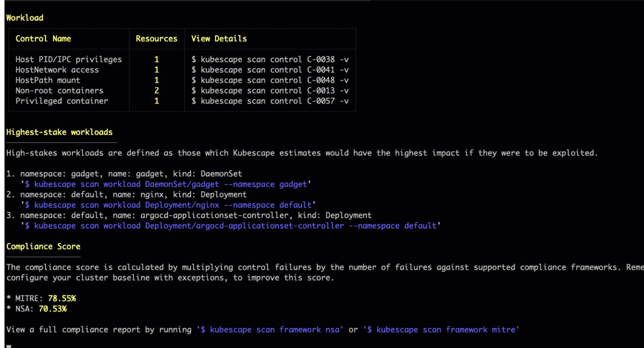
Task: Click the NSA score 70.53%
Action: coord(53,309)
